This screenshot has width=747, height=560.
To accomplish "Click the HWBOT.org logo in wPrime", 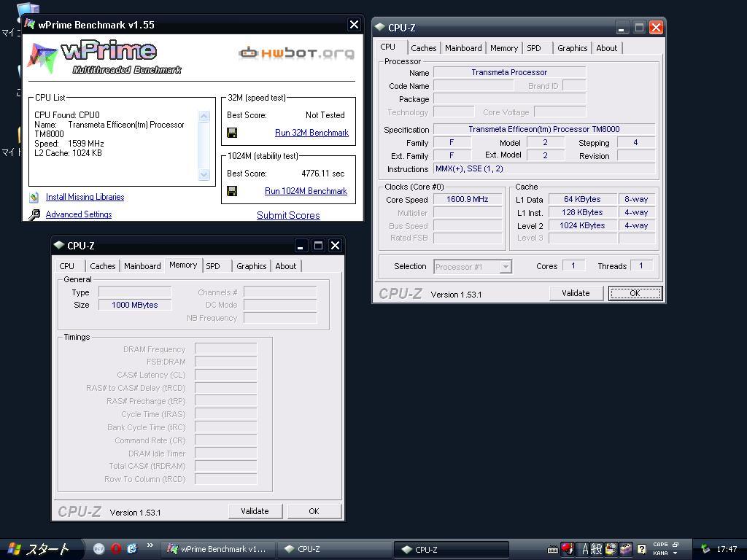I will [x=296, y=52].
